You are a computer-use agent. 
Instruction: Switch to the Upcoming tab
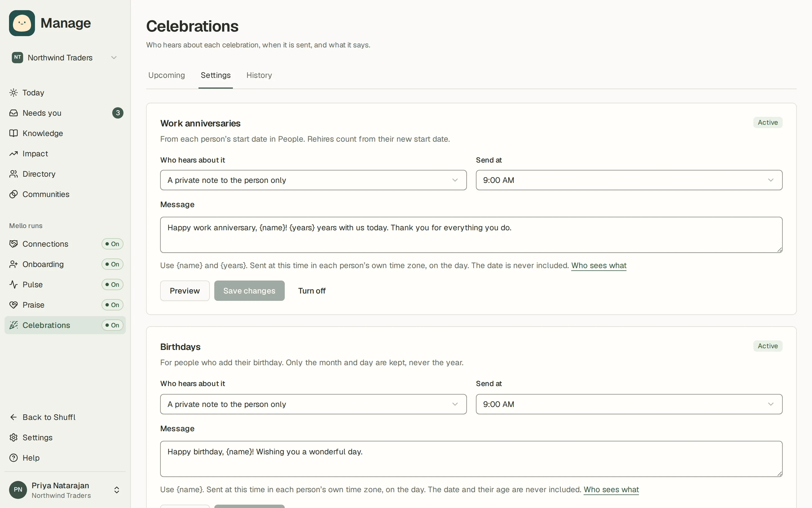(x=166, y=75)
